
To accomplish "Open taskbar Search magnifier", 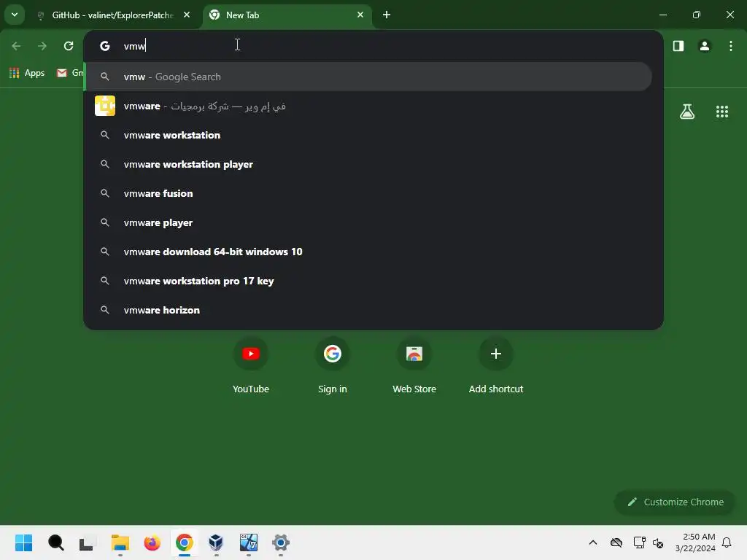I will click(x=55, y=542).
